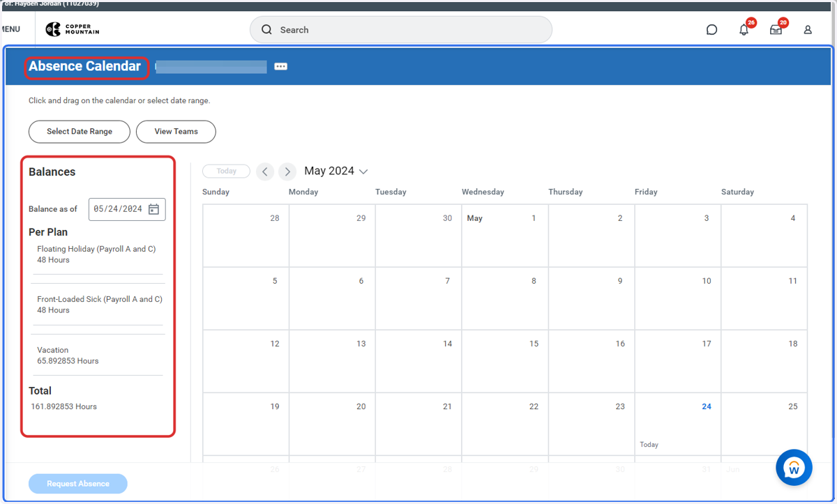Select May 22 calendar cell
Viewport: 837px width, 504px height.
504,424
